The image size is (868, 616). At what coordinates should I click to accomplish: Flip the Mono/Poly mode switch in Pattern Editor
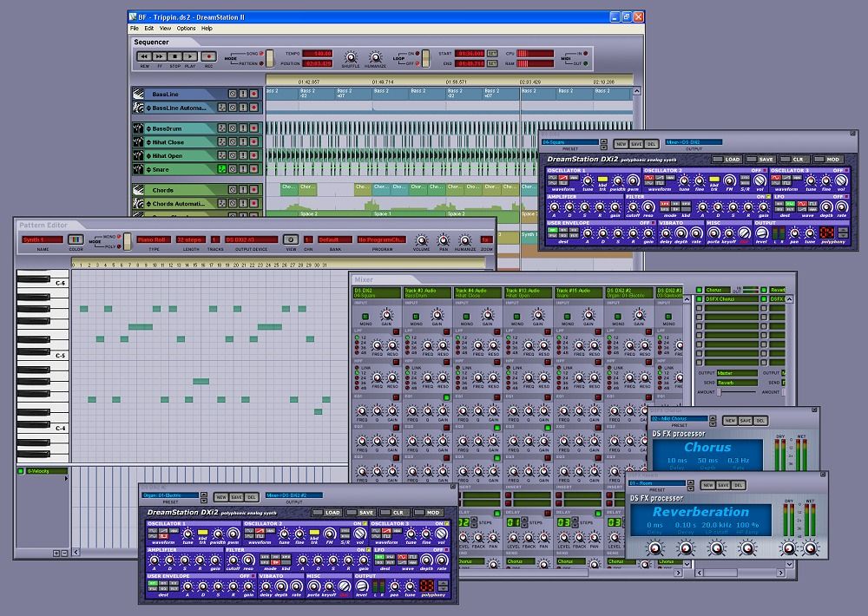click(x=127, y=241)
